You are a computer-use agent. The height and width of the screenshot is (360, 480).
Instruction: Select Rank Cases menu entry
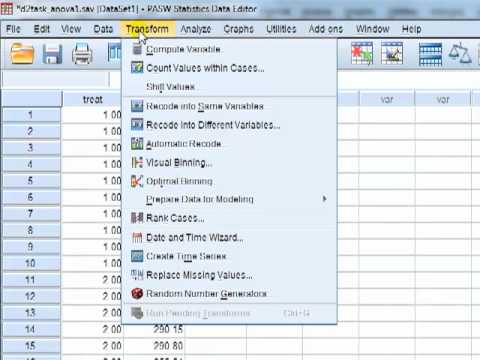coord(229,218)
